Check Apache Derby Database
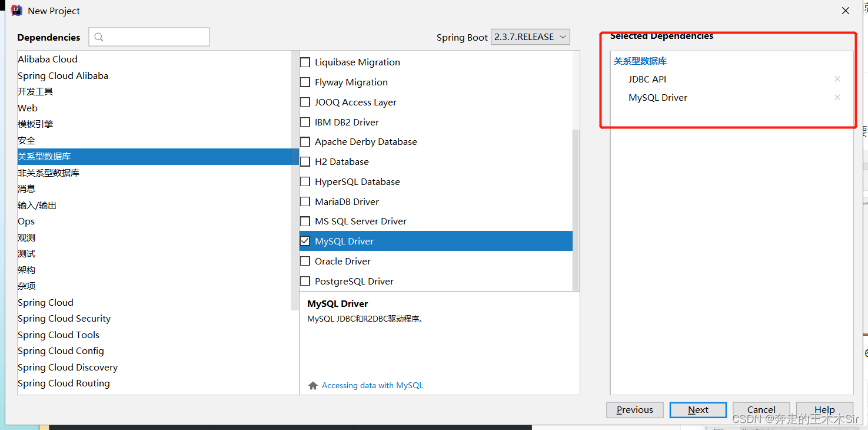868x430 pixels. point(305,142)
